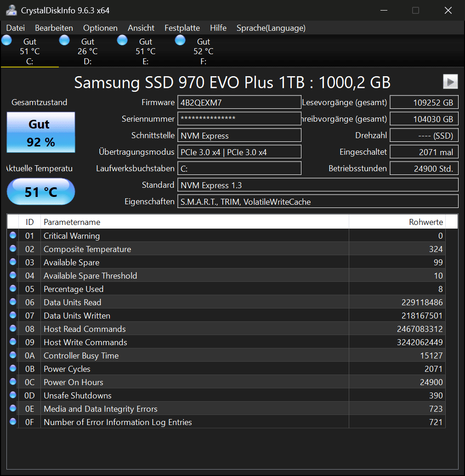Click Schreibvorgänge value 104030 GB
Image resolution: width=465 pixels, height=476 pixels.
tap(424, 119)
